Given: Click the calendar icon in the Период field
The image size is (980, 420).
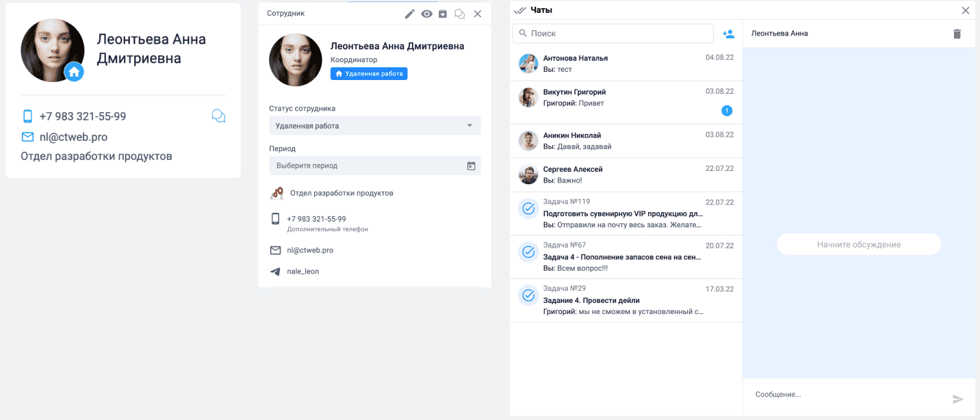Looking at the screenshot, I should [x=471, y=166].
